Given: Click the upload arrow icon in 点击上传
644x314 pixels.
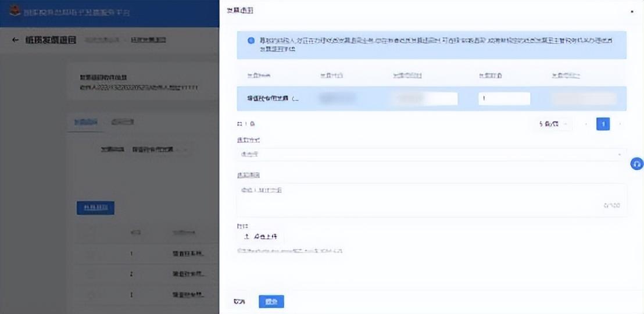Looking at the screenshot, I should click(x=247, y=236).
